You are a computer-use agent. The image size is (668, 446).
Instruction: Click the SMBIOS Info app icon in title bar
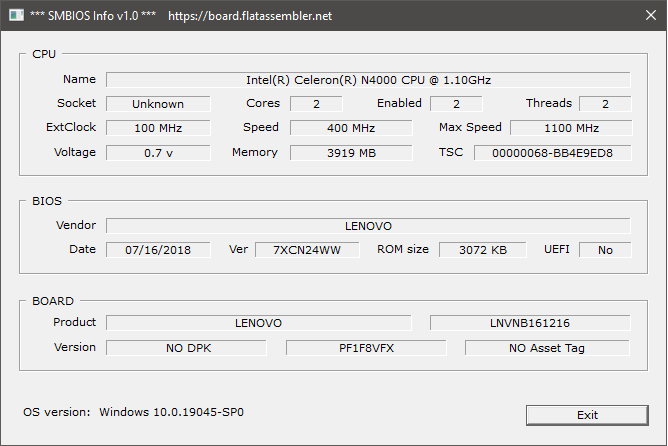[x=16, y=15]
